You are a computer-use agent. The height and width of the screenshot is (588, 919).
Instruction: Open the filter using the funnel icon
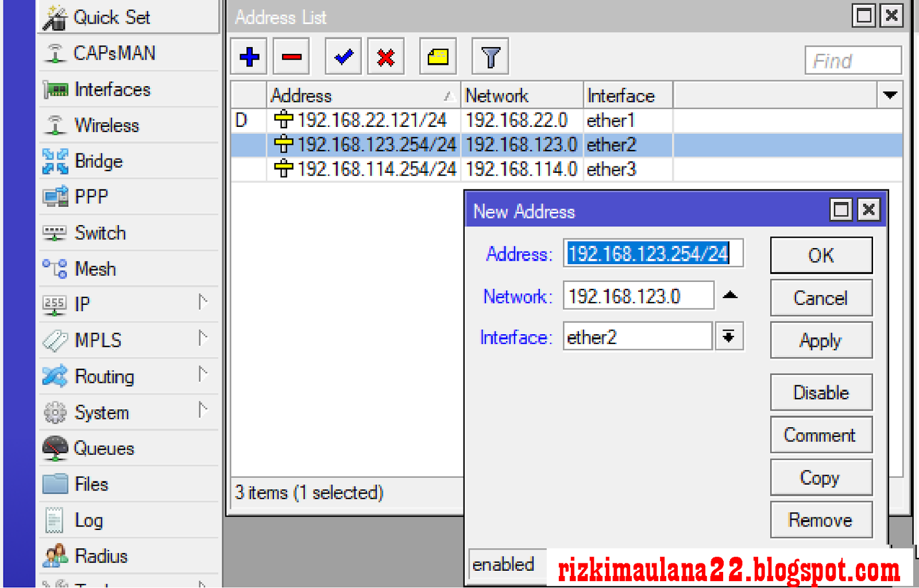[489, 56]
